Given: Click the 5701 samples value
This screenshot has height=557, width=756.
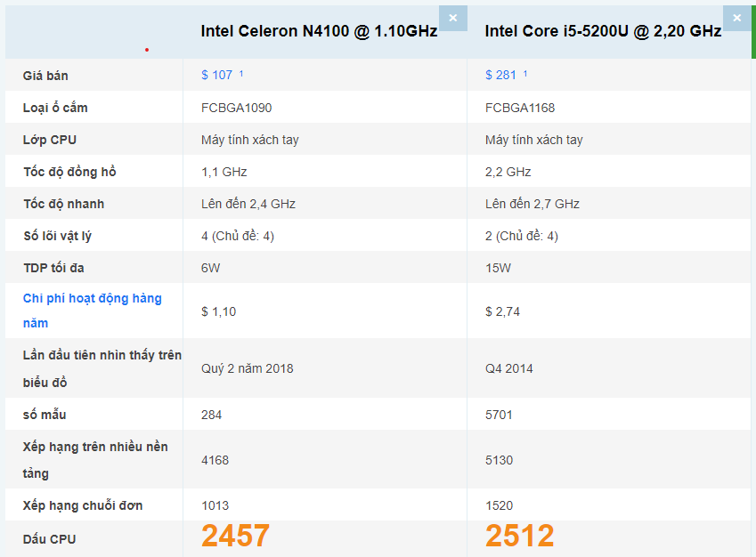Looking at the screenshot, I should click(499, 415).
